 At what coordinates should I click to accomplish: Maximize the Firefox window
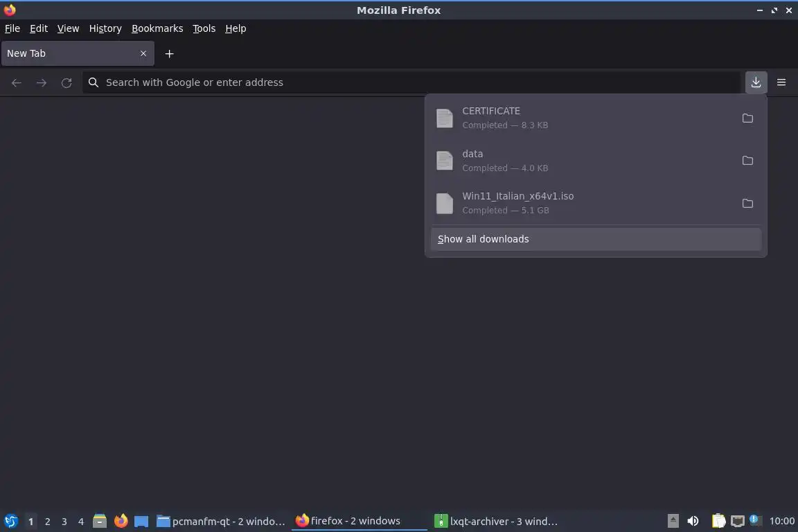coord(774,10)
